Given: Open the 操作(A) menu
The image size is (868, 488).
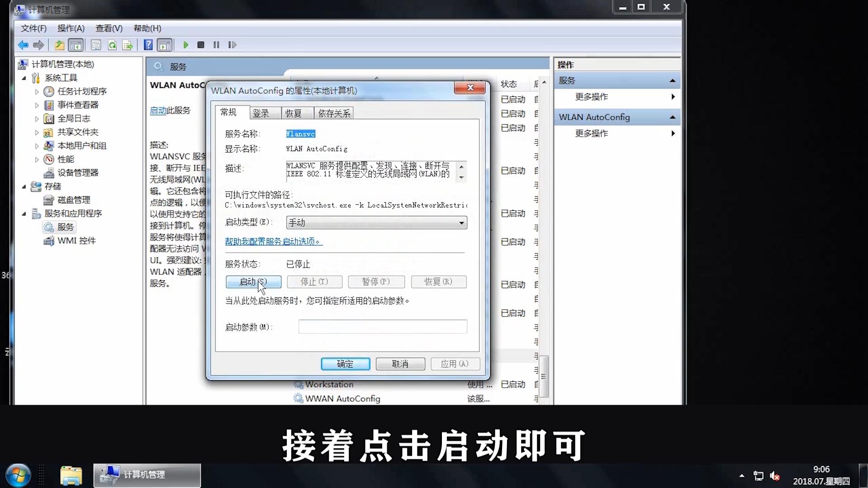Looking at the screenshot, I should coord(71,28).
